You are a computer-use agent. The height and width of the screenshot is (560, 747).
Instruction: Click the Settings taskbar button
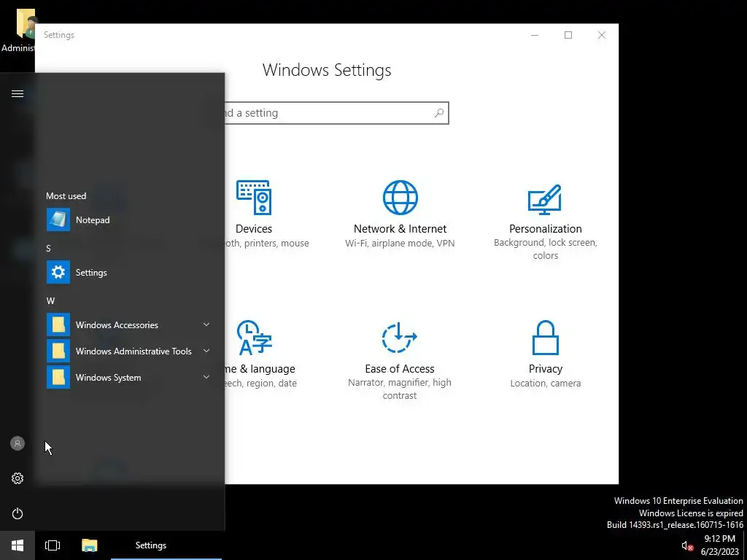point(166,545)
